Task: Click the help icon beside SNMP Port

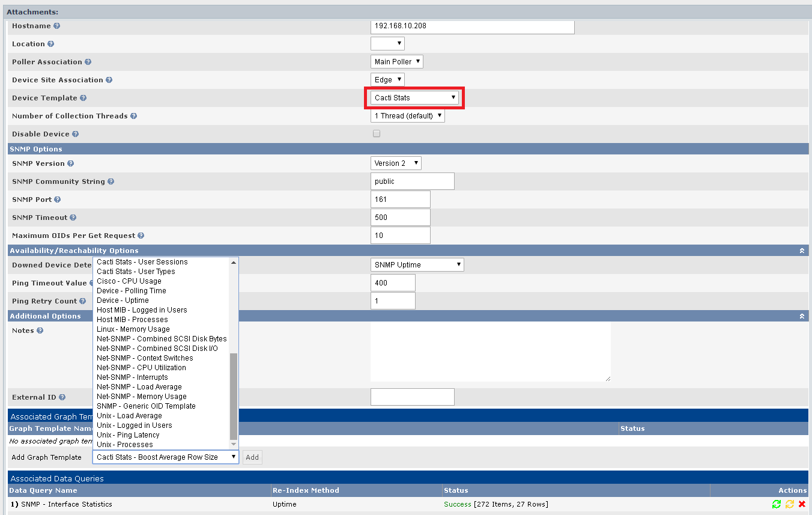Action: click(x=57, y=200)
